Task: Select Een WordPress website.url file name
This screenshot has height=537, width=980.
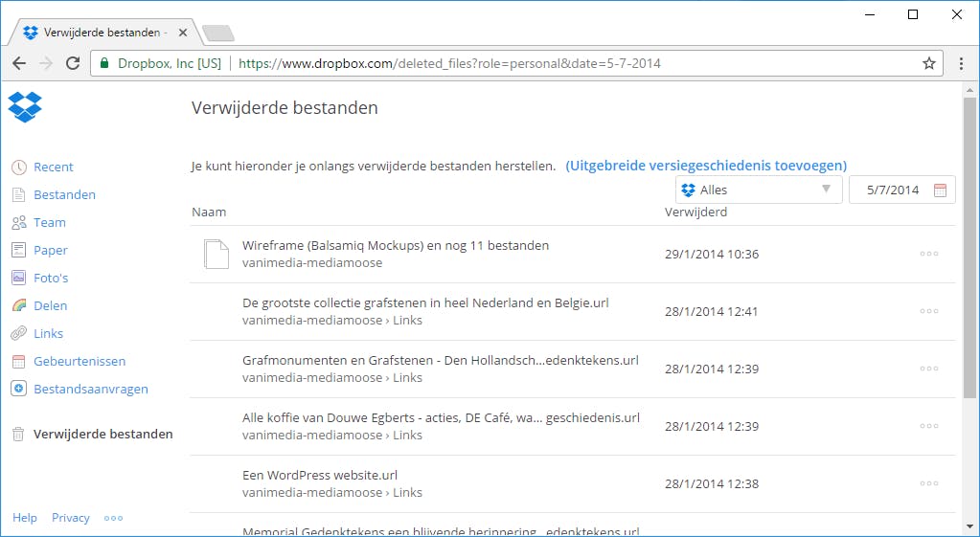Action: (x=320, y=475)
